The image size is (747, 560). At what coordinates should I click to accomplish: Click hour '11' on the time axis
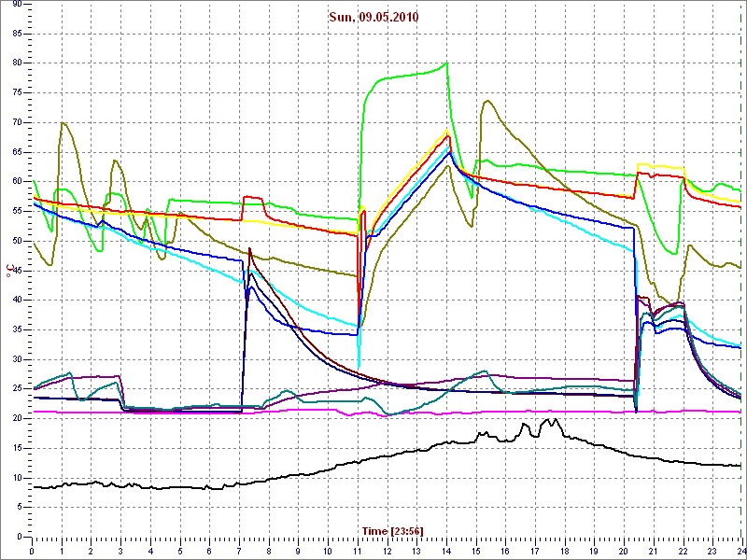tap(358, 549)
